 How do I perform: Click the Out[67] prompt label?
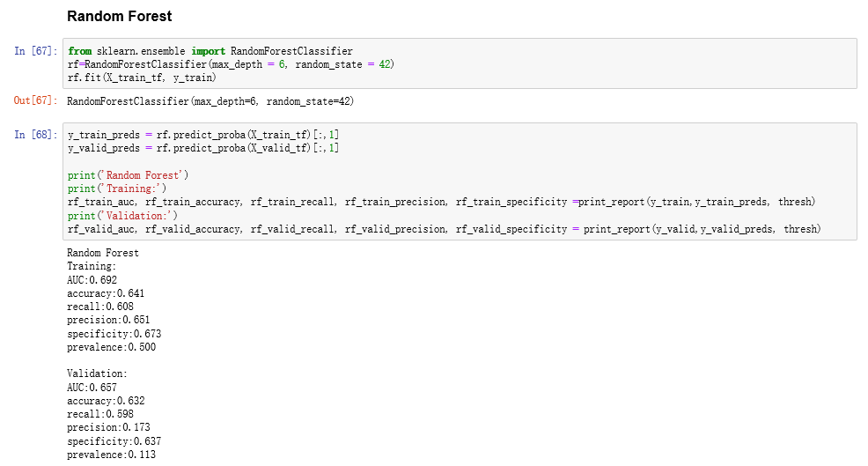pyautogui.click(x=35, y=100)
